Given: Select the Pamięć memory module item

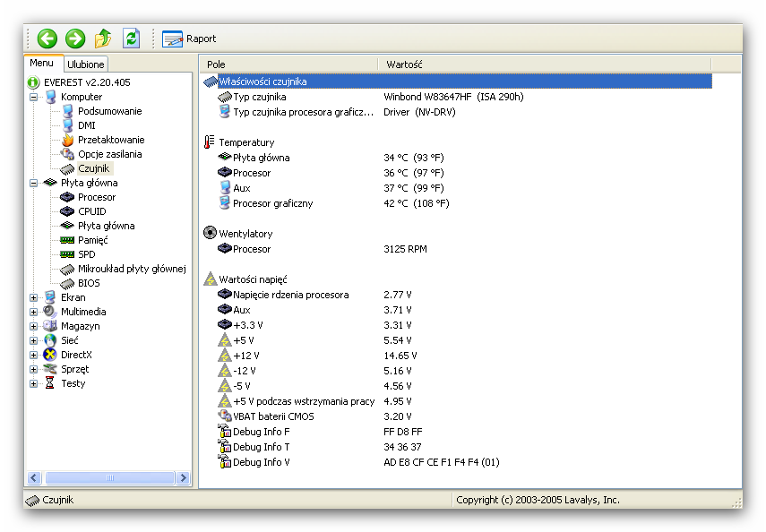Looking at the screenshot, I should (x=92, y=240).
